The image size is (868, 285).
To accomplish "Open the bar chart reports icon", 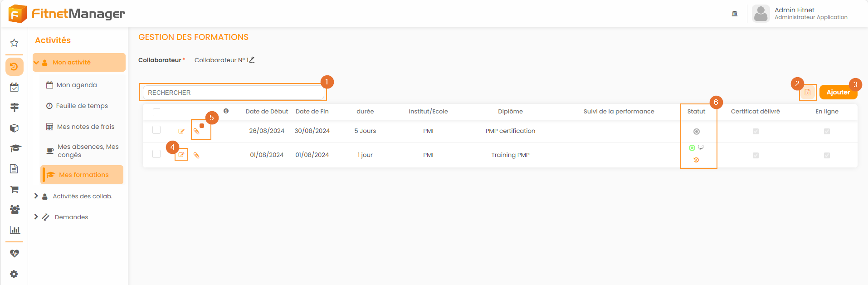I will (x=15, y=230).
